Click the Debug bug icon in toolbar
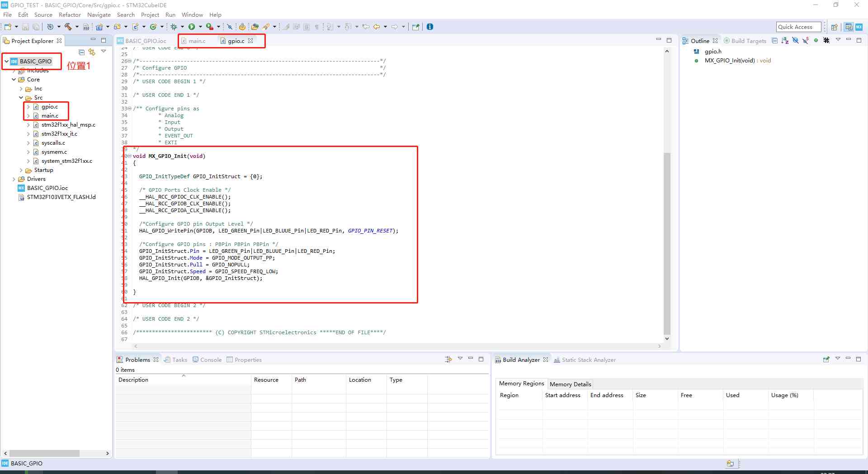This screenshot has width=868, height=474. click(174, 27)
